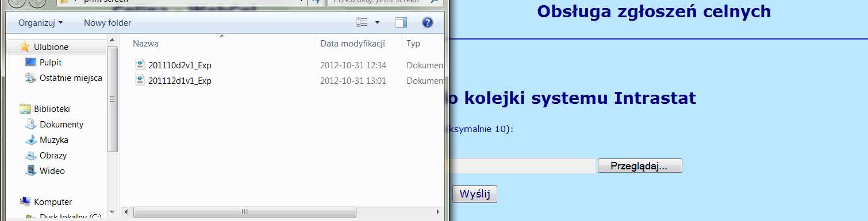Screen dimensions: 868x221
Task: Click the Przeglądaj... button on the web page
Action: [x=640, y=166]
